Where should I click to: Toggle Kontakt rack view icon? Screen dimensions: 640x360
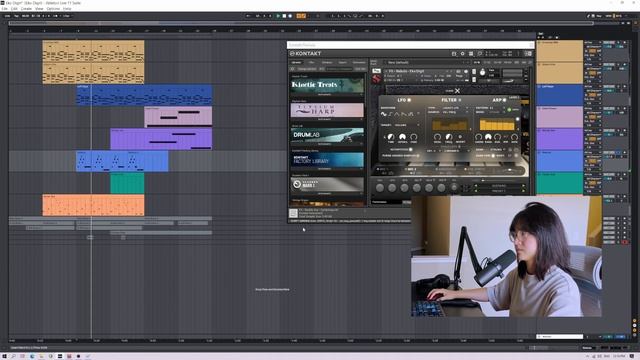pyautogui.click(x=471, y=53)
